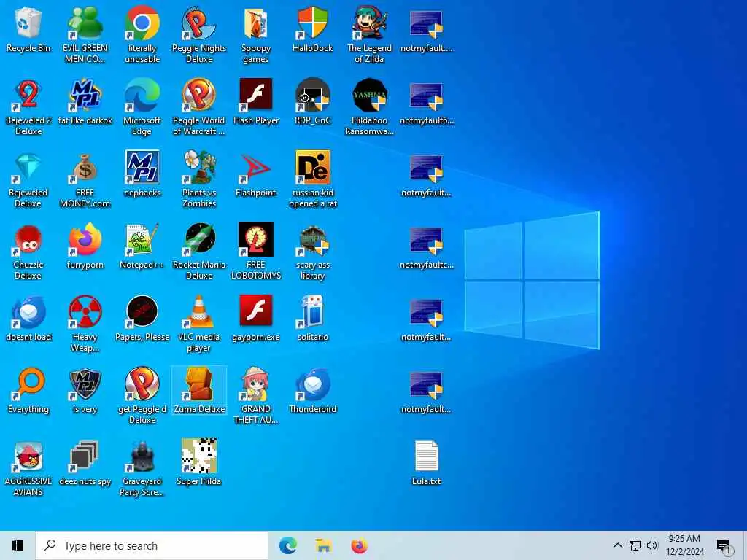Open the notification center icon
Image resolution: width=747 pixels, height=560 pixels.
coord(723,546)
